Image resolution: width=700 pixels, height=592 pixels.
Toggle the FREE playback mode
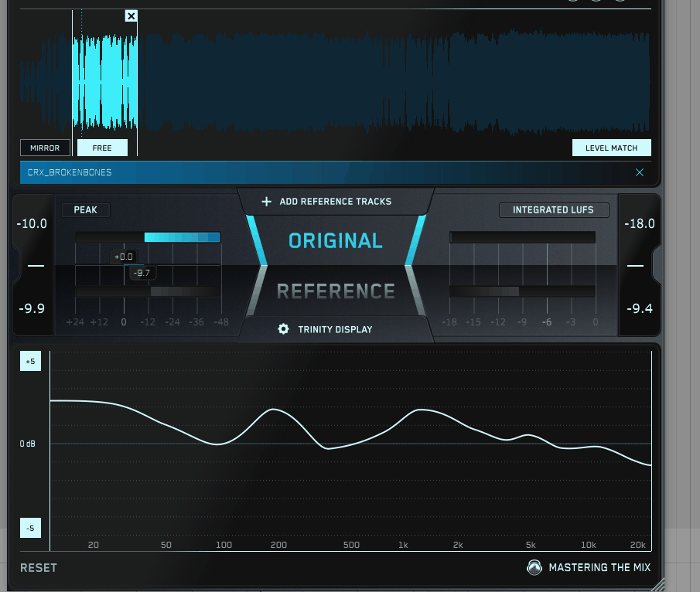(x=102, y=148)
